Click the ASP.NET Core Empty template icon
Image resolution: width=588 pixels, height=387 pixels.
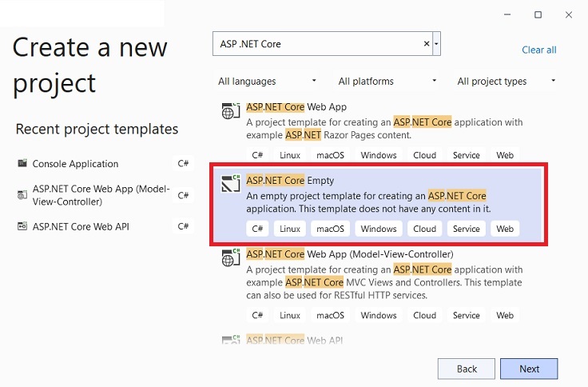231,183
